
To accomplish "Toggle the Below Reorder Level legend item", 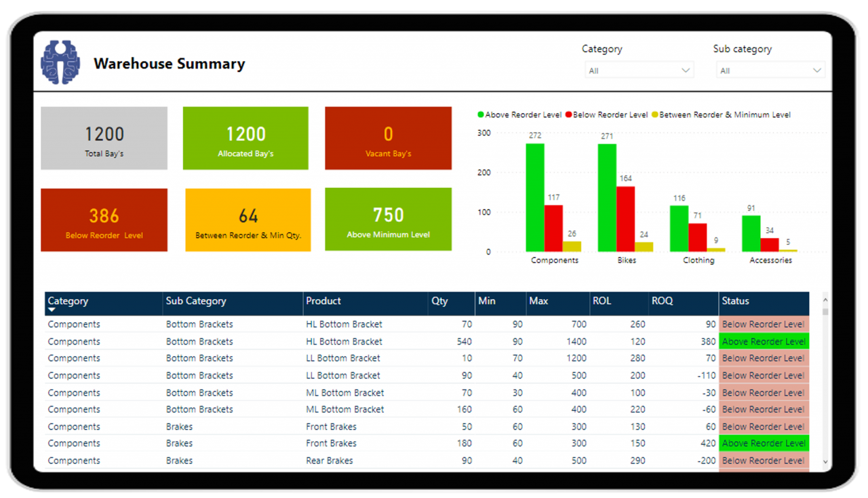I will click(x=612, y=114).
